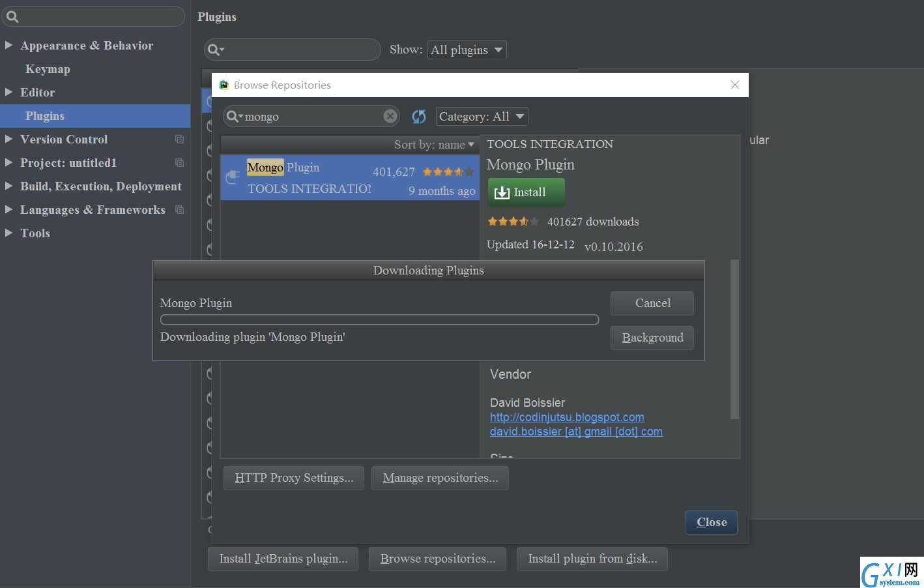Expand the Project: untitled1 node
This screenshot has width=924, height=588.
coord(9,162)
